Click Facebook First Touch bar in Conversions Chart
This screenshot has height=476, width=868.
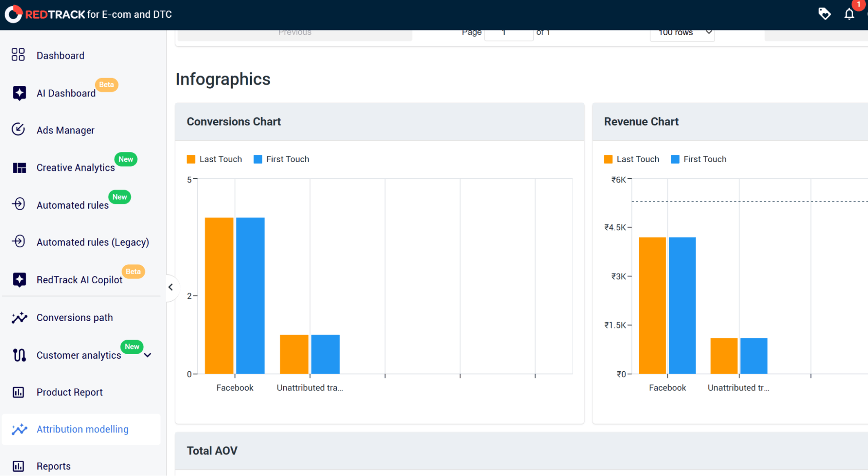tap(250, 295)
